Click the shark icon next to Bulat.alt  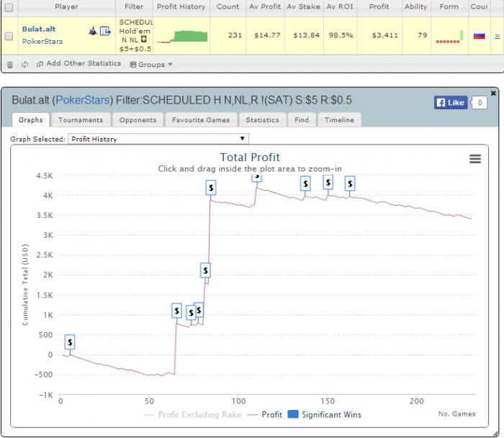click(93, 31)
